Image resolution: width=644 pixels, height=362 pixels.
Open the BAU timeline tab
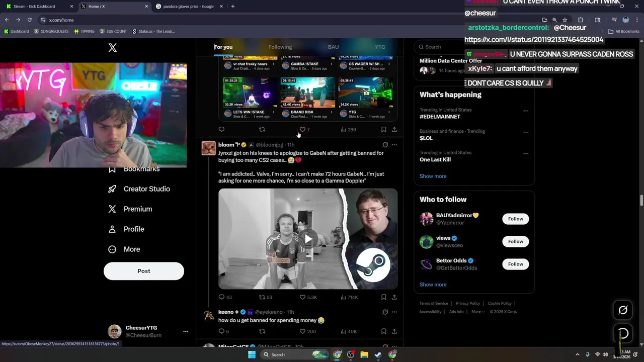(333, 47)
